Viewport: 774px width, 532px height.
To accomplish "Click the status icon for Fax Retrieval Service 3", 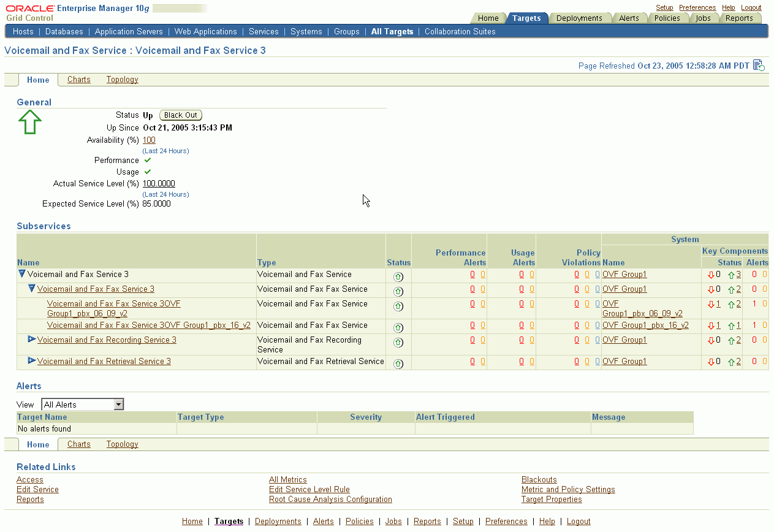I will (398, 363).
